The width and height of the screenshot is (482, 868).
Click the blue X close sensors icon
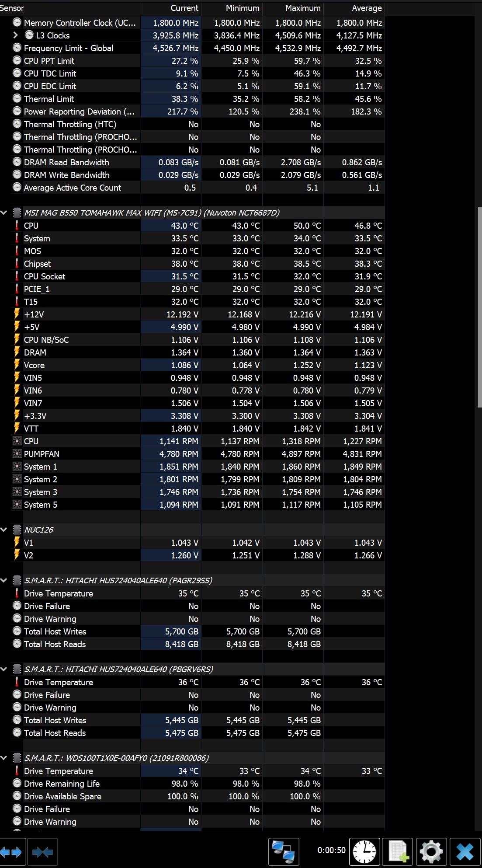[465, 852]
